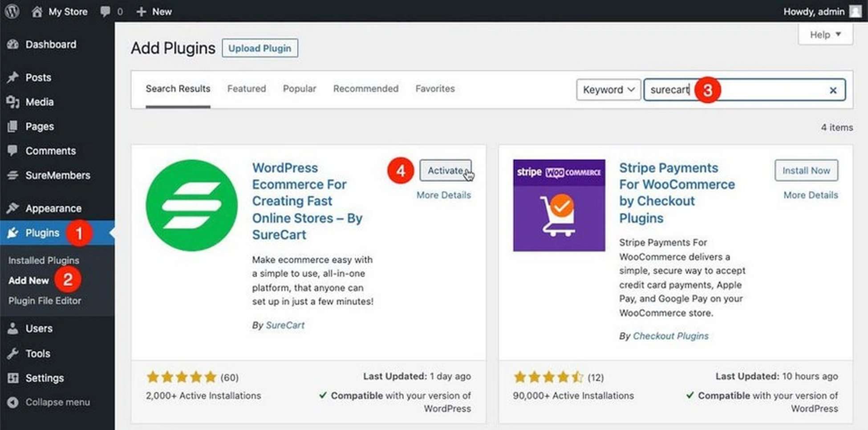Switch to the Featured tab
This screenshot has height=430, width=868.
pos(246,89)
